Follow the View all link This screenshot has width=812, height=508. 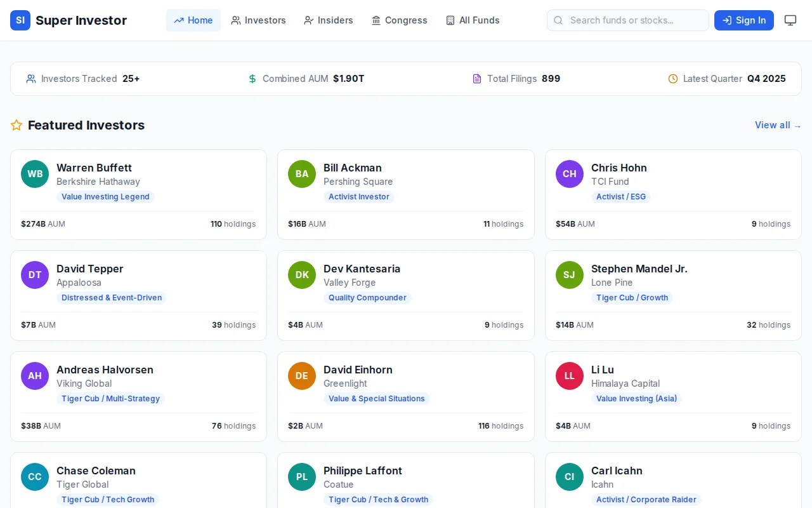click(x=778, y=125)
